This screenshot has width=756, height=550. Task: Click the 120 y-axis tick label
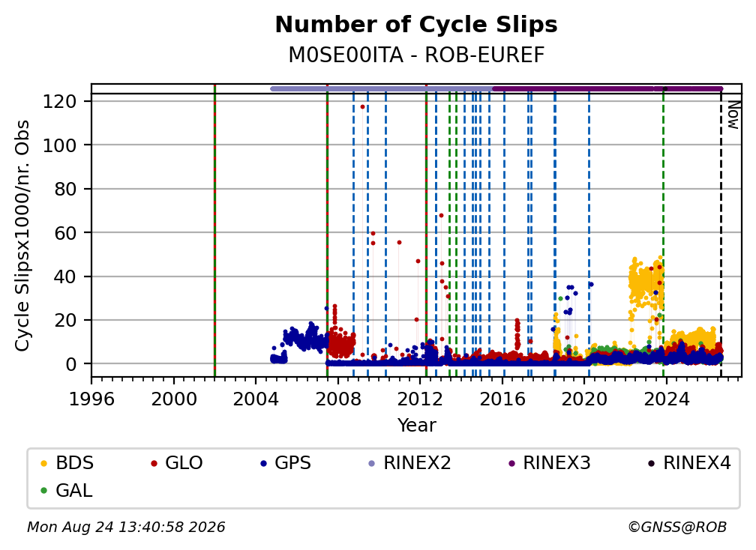coord(59,102)
